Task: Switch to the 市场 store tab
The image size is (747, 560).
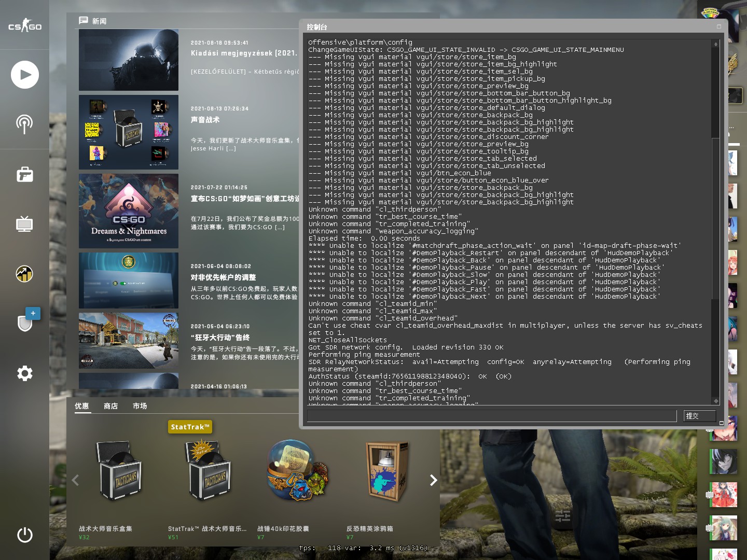Action: click(140, 406)
